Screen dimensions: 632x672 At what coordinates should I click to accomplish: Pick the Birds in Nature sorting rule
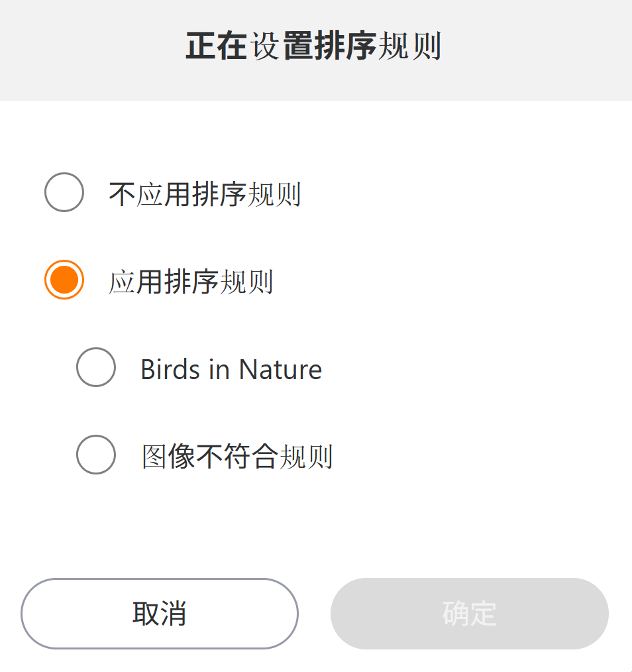96,367
